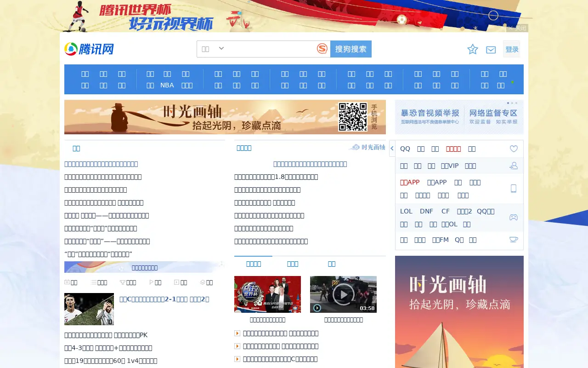Viewport: 588px width, 368px height.
Task: Open the CF game link
Action: 446,211
